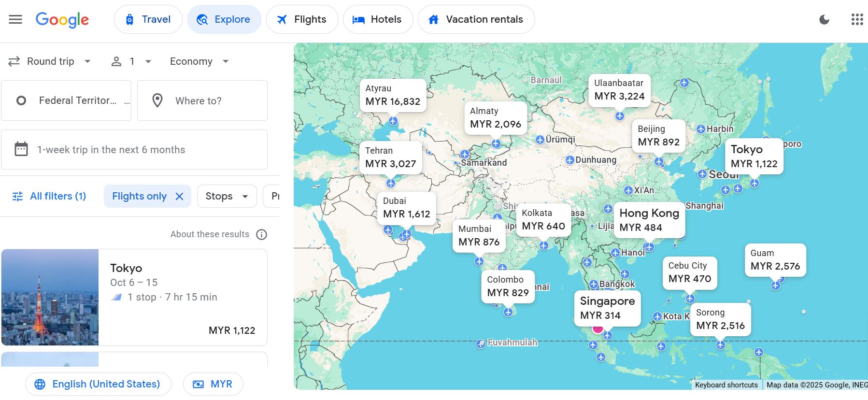The image size is (868, 400).
Task: Select Almaty MYR 2,096 map label
Action: click(x=496, y=118)
